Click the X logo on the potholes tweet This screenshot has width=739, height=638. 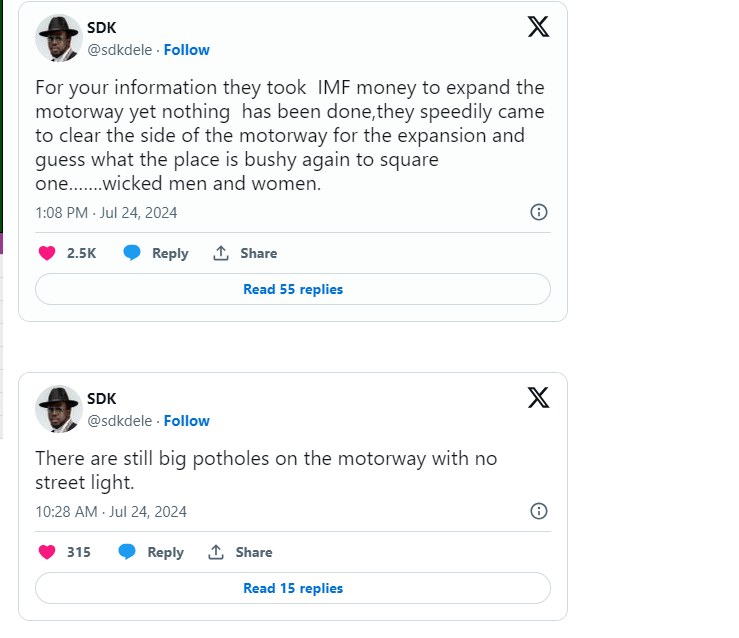538,398
